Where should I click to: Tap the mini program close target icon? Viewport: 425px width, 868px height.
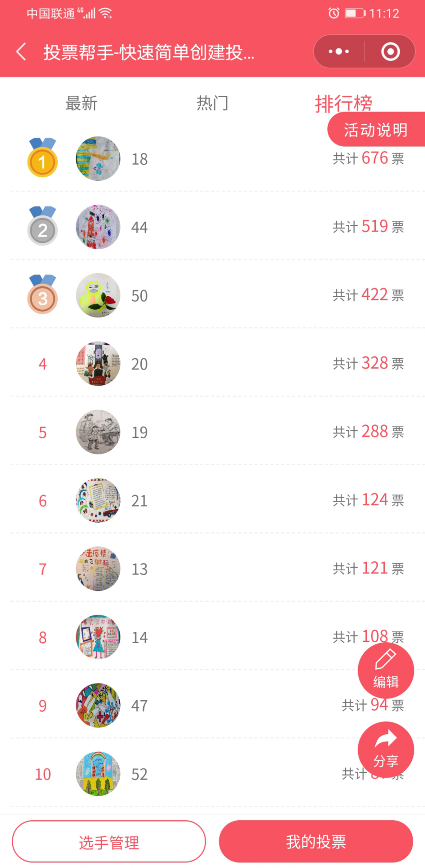[390, 52]
